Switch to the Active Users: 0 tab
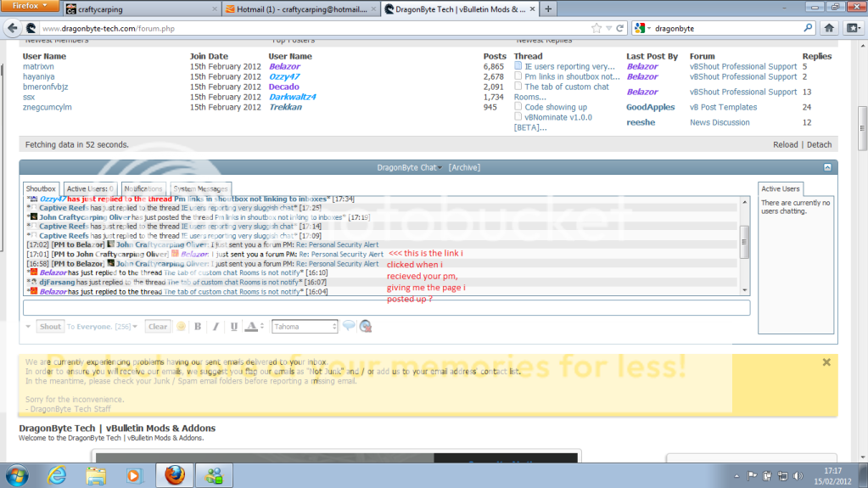This screenshot has width=868, height=488. (90, 188)
